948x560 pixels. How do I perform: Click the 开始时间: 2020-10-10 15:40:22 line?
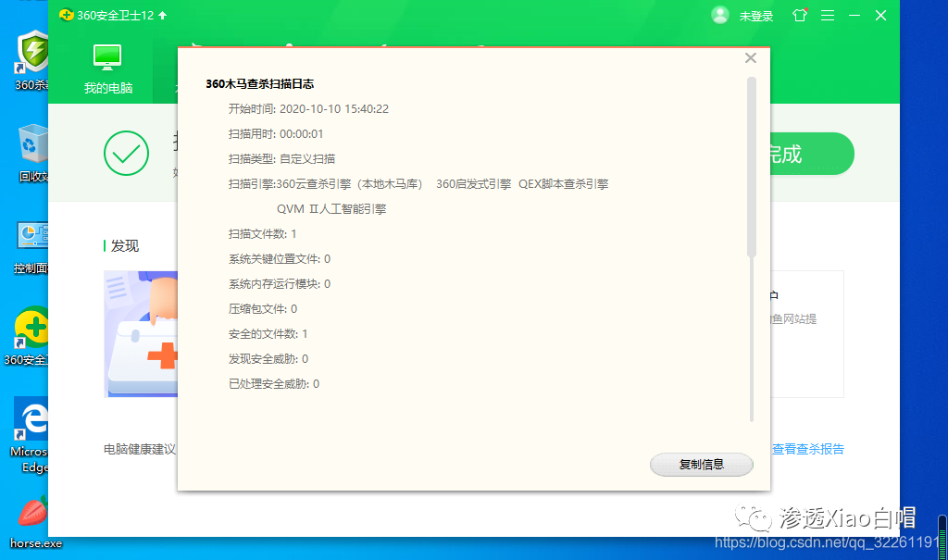[x=308, y=109]
